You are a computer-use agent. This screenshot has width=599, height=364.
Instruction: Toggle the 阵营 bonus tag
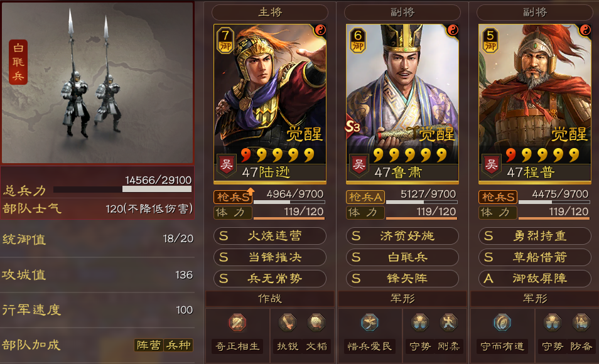[149, 345]
